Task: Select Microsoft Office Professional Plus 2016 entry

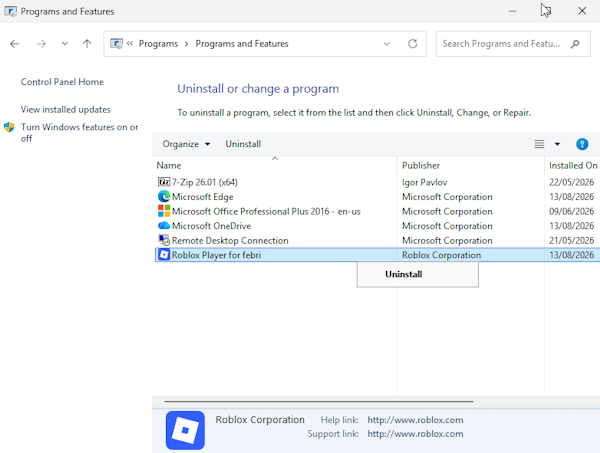Action: pyautogui.click(x=266, y=211)
